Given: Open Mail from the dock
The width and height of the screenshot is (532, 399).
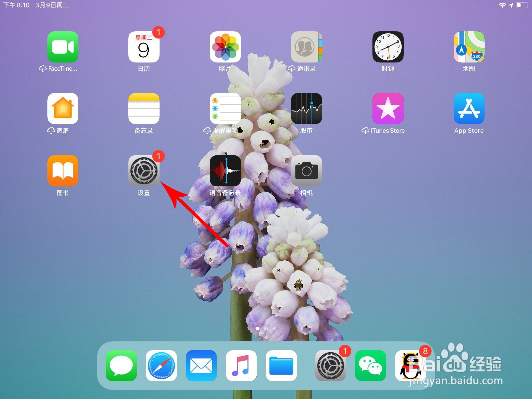Looking at the screenshot, I should (x=201, y=366).
